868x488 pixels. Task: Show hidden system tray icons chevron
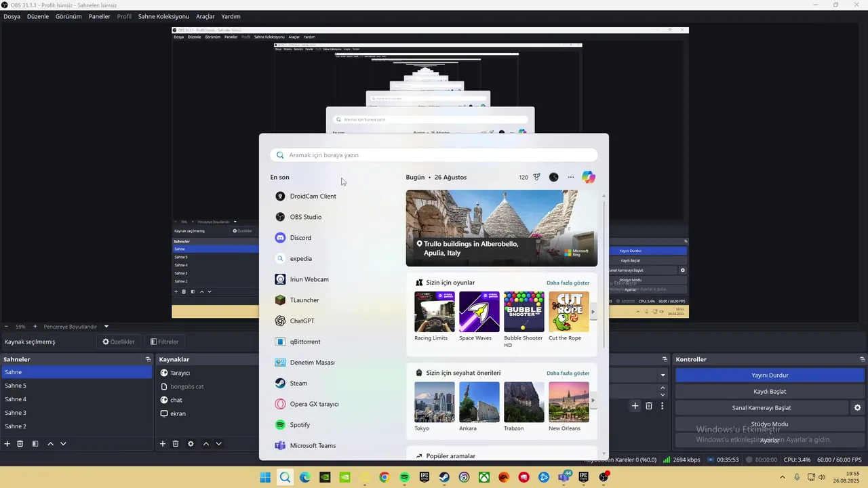783,477
